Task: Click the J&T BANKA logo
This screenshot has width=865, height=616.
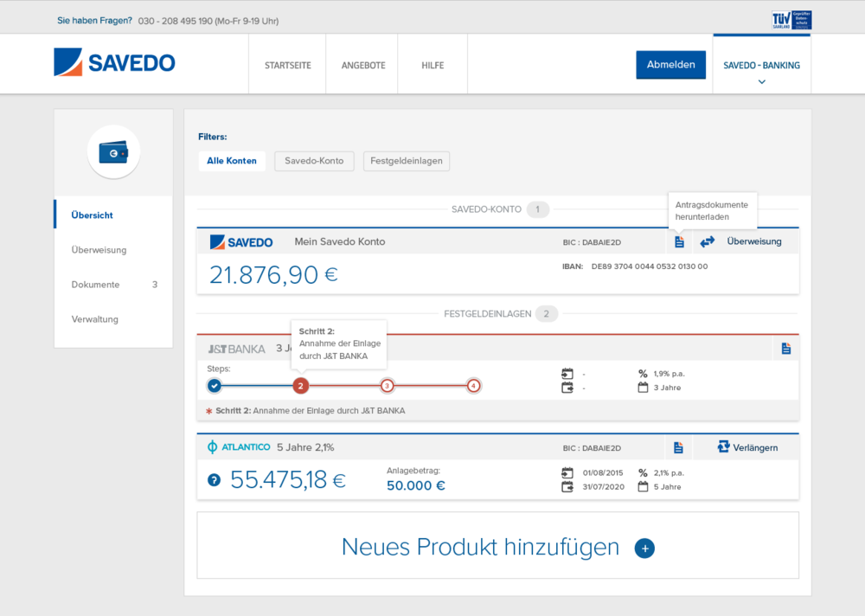Action: [236, 349]
